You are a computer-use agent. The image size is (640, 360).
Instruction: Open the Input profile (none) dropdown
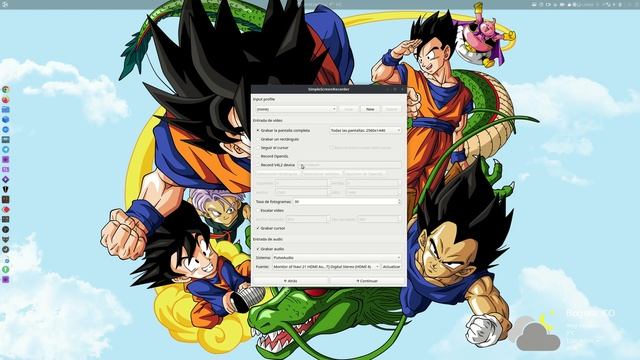click(296, 109)
